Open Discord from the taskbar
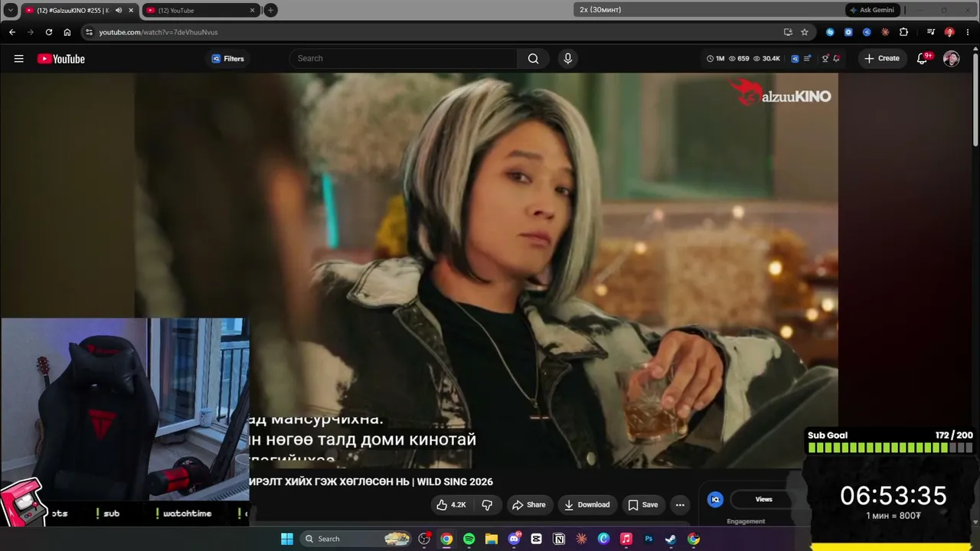 point(514,539)
